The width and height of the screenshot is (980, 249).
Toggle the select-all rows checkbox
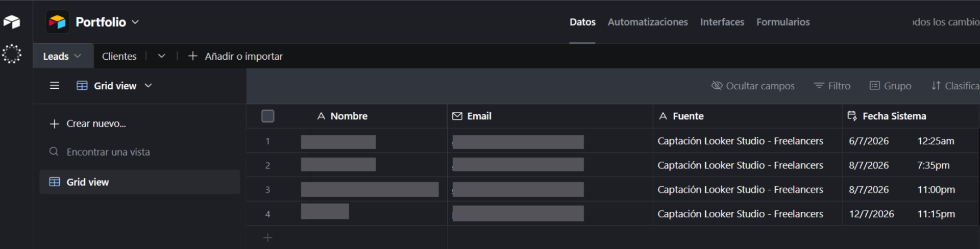click(x=267, y=116)
